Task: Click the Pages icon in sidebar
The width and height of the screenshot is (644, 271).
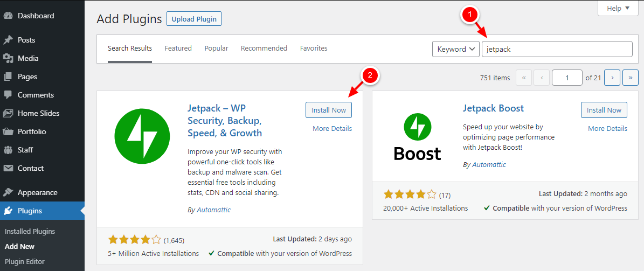Action: point(8,77)
